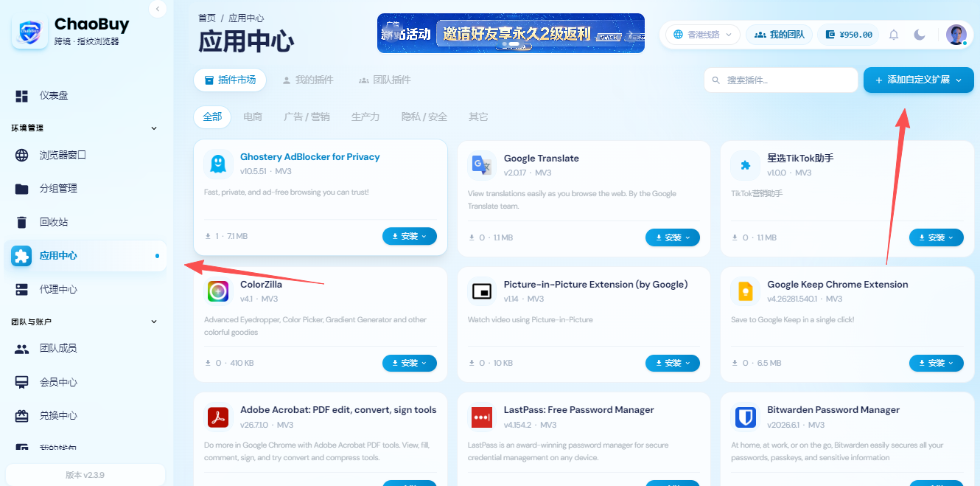Click the invite friends promotional banner

tap(511, 33)
